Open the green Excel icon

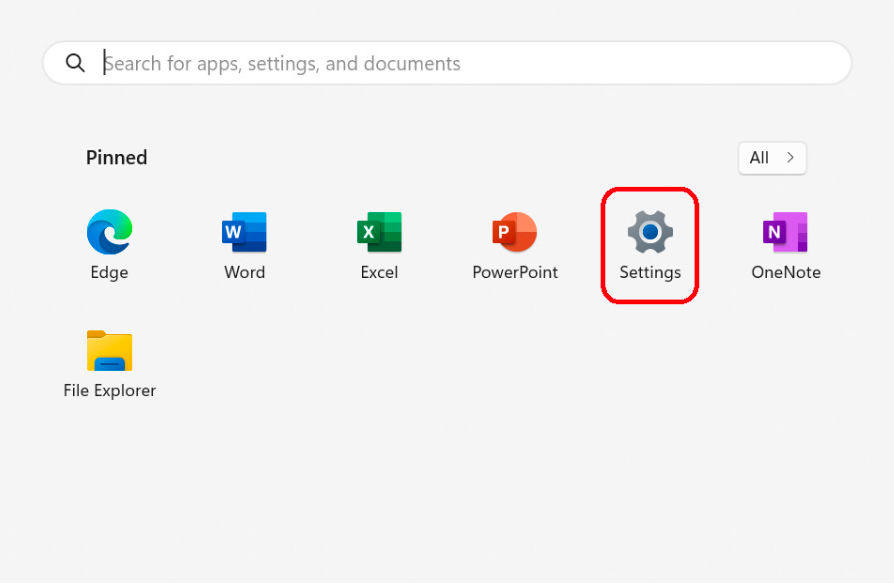[379, 232]
